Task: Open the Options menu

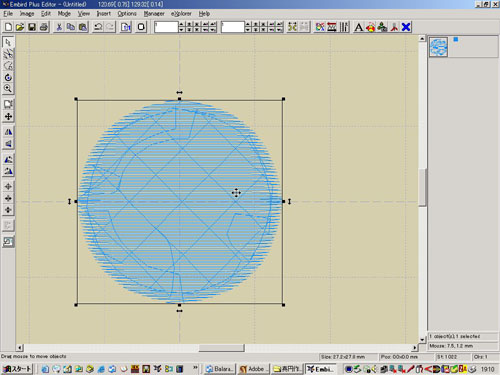Action: 127,14
